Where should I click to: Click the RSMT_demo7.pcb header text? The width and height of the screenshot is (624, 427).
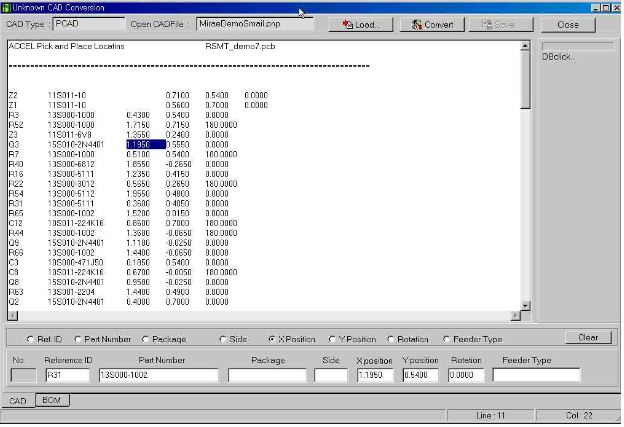tap(240, 46)
